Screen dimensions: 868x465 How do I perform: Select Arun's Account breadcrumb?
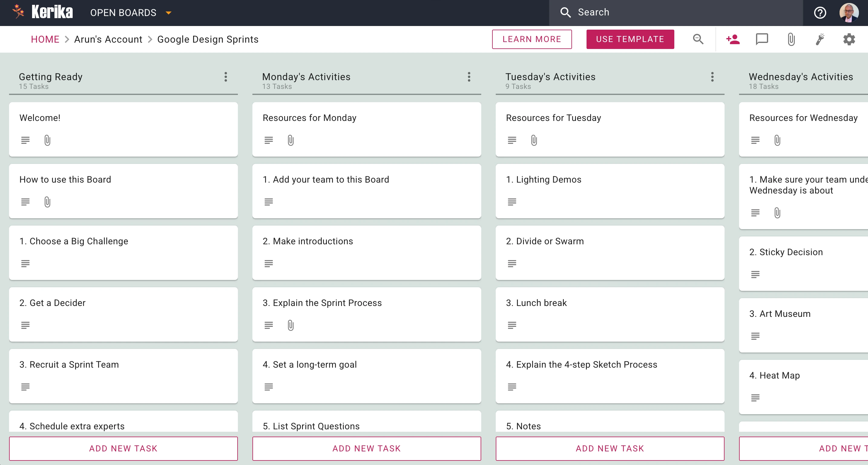(x=108, y=39)
